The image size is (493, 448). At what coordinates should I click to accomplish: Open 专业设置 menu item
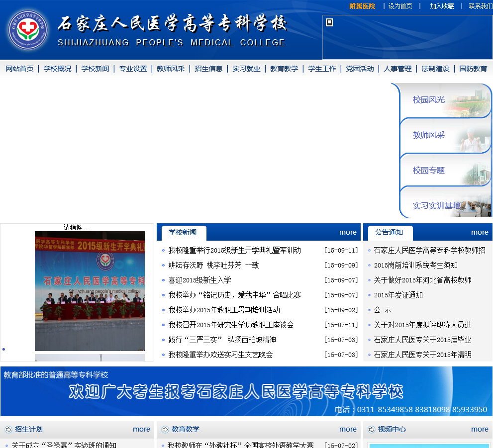coord(133,69)
